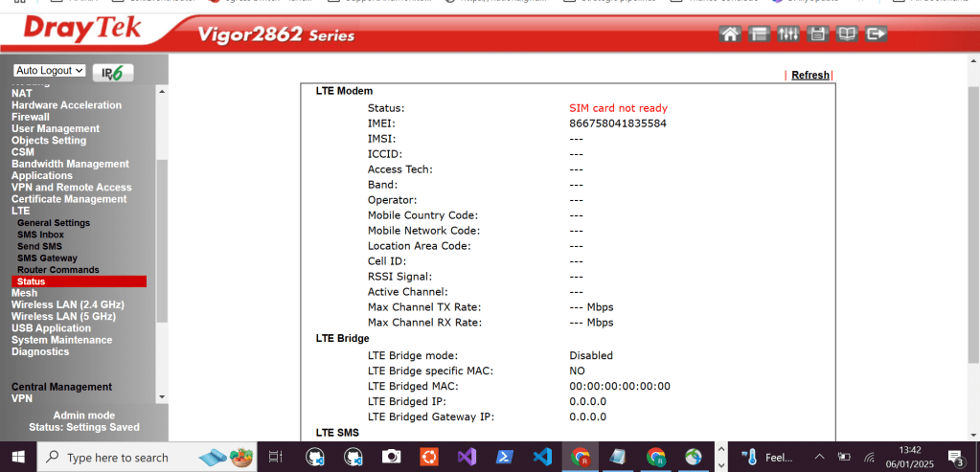The image size is (980, 472).
Task: Click the DrayTek logo
Action: coord(82,30)
